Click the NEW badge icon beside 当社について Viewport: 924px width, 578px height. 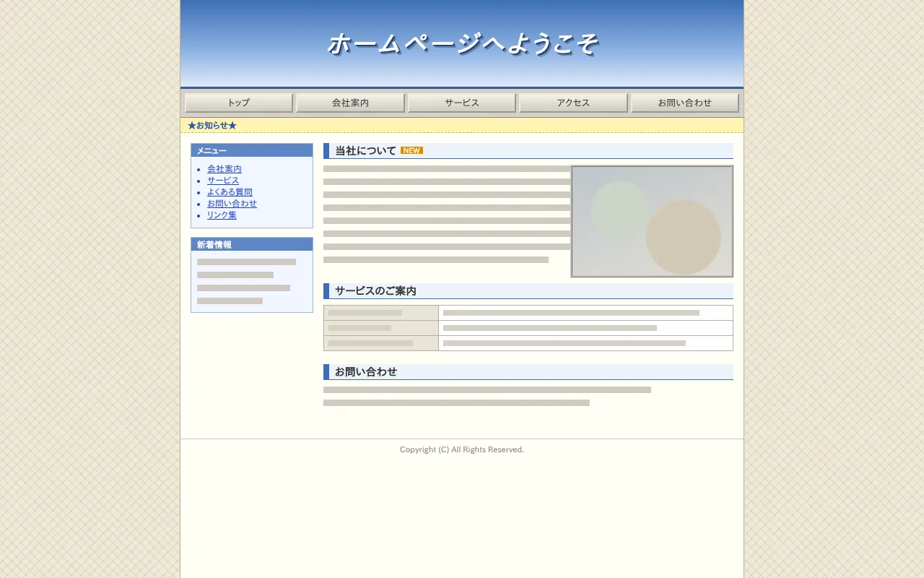coord(411,150)
